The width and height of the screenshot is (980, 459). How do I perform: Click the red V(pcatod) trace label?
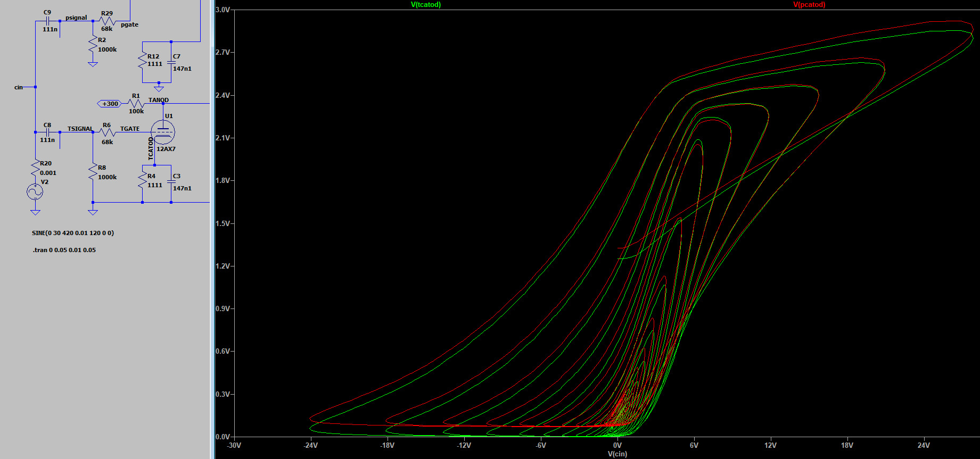pyautogui.click(x=809, y=5)
